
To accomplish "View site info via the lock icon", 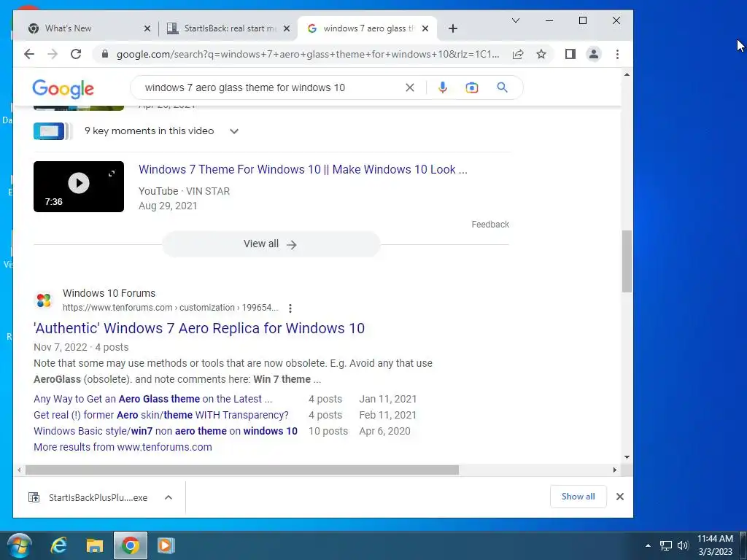I will click(105, 54).
